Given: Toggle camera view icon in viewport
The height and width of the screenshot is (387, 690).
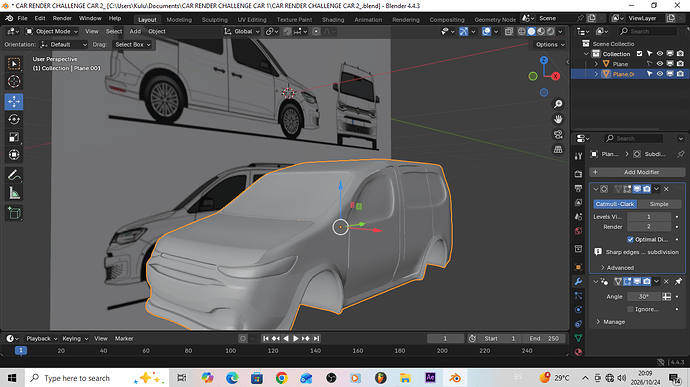Looking at the screenshot, I should (x=558, y=134).
